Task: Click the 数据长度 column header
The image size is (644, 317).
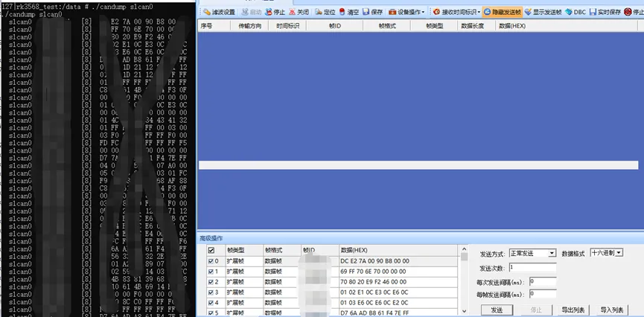Action: (476, 26)
